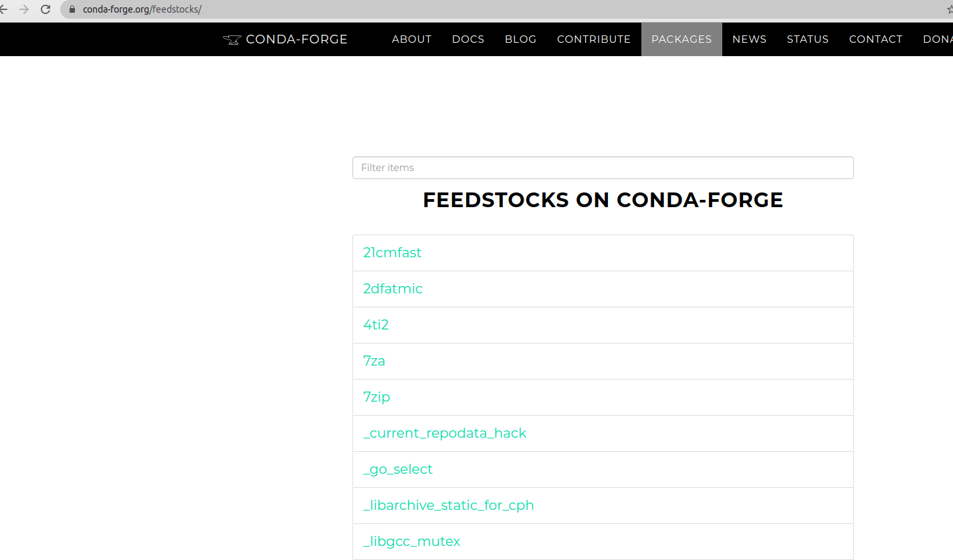Screen dimensions: 953x560
Task: Click the Conda-Forge anvil logo
Action: click(231, 39)
